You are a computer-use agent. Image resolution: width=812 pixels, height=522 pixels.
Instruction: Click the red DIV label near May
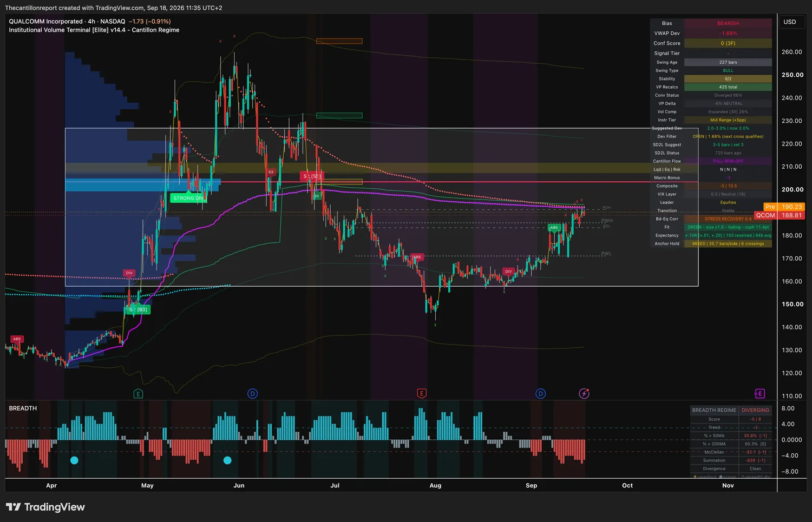point(129,273)
